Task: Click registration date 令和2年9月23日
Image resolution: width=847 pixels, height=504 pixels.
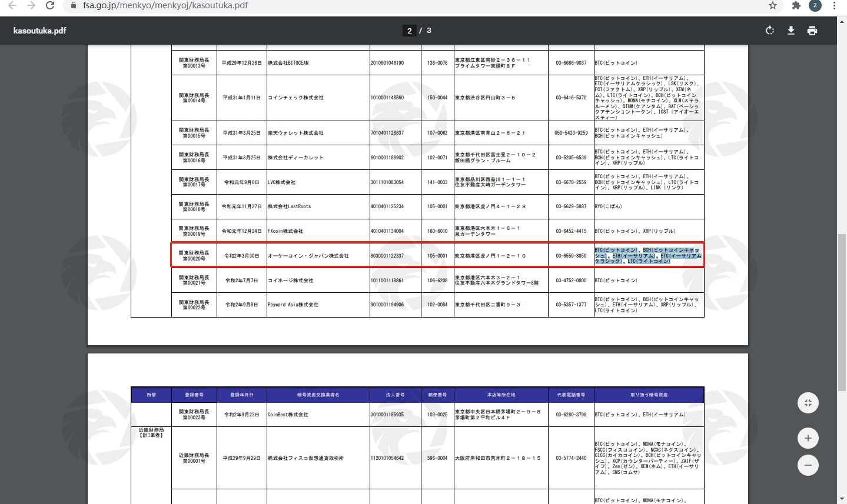Action: pyautogui.click(x=242, y=415)
